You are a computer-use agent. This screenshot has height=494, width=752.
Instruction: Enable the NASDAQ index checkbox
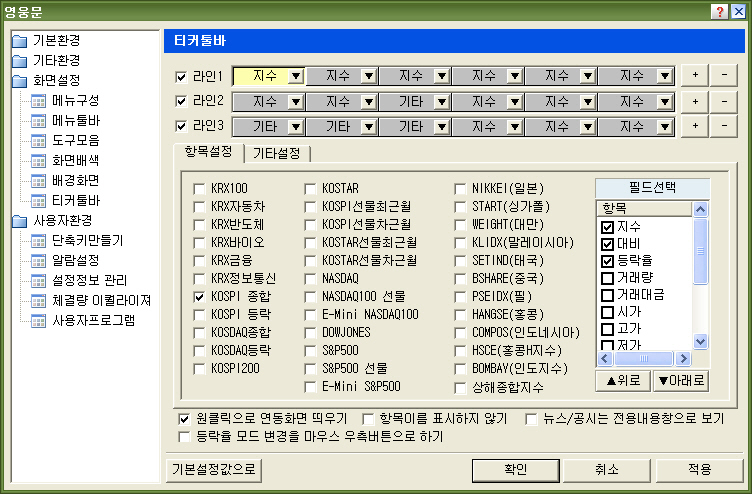coord(310,279)
